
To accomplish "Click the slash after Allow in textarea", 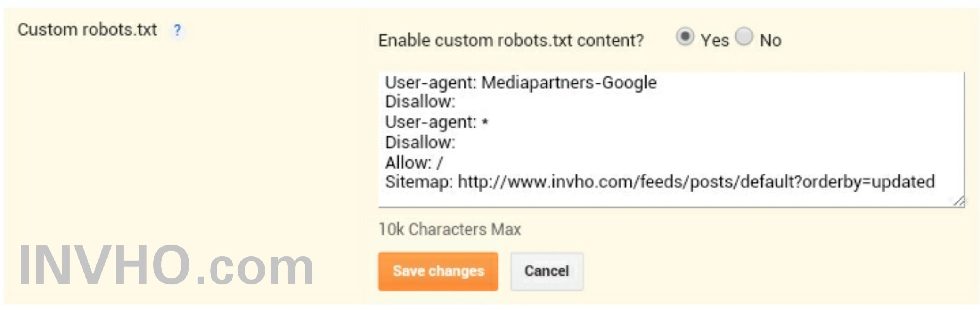I will (x=439, y=163).
